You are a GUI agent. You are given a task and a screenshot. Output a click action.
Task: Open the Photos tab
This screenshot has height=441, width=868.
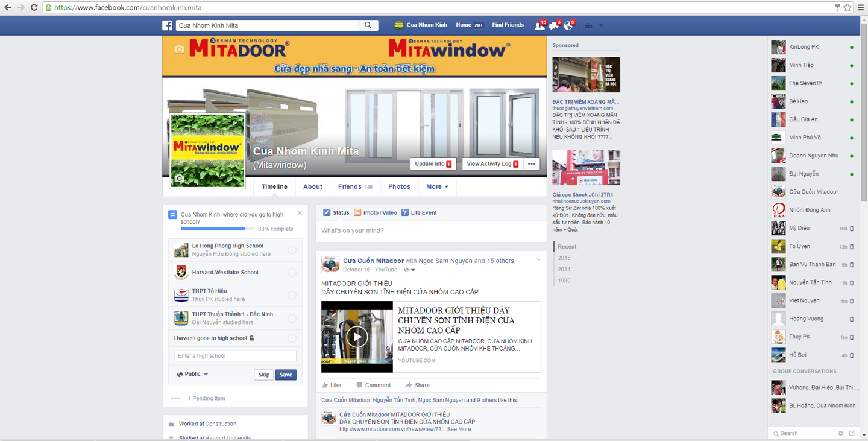(x=399, y=187)
